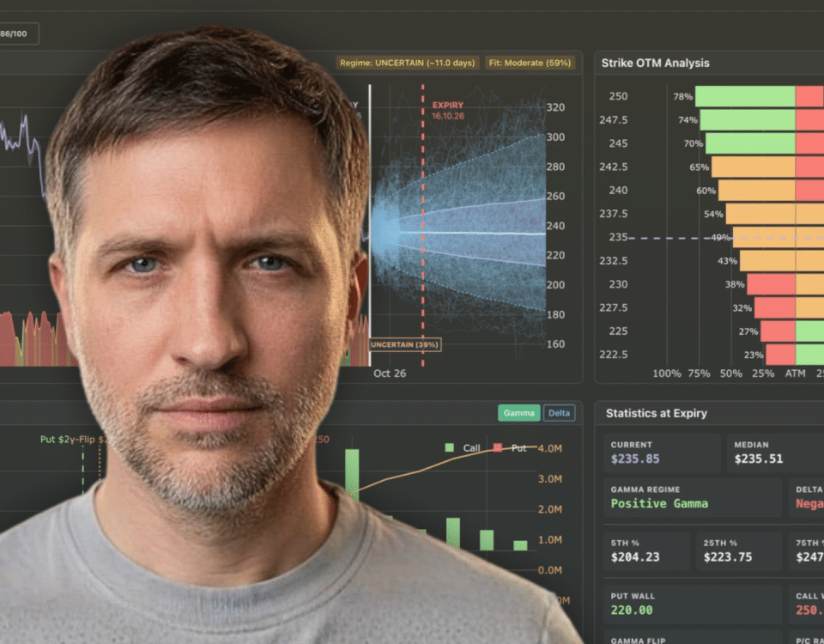824x644 pixels.
Task: Select the 230 strike row label
Action: click(x=618, y=284)
